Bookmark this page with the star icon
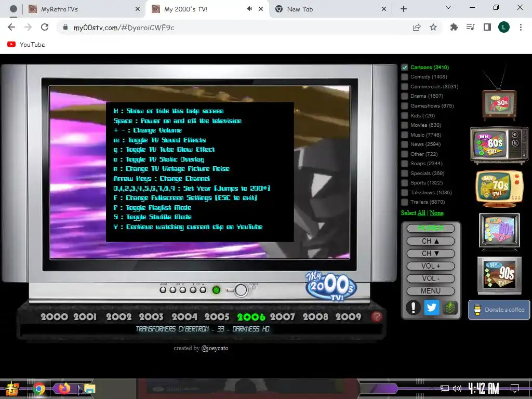This screenshot has height=399, width=532. point(433,28)
